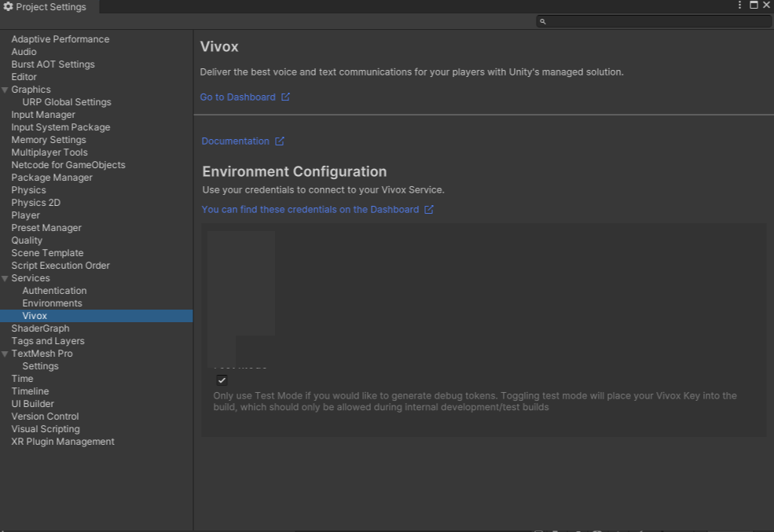
Task: Select Netcode for GameObjects settings
Action: coord(68,165)
